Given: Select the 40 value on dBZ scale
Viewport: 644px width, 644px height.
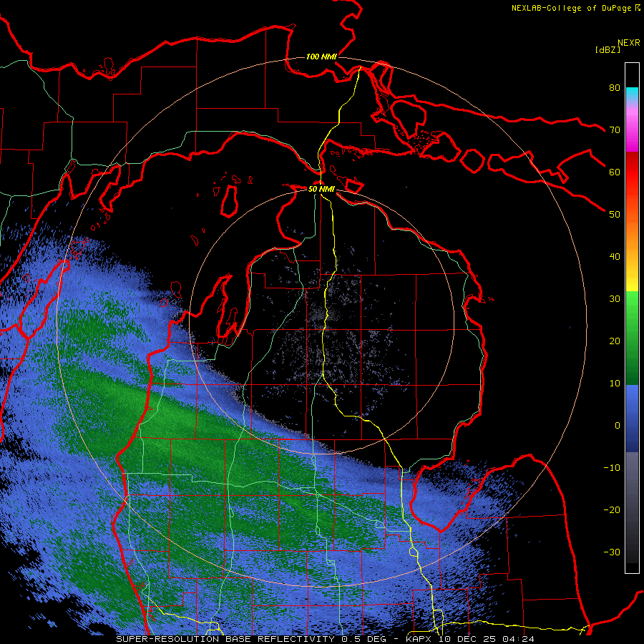Looking at the screenshot, I should point(615,257).
